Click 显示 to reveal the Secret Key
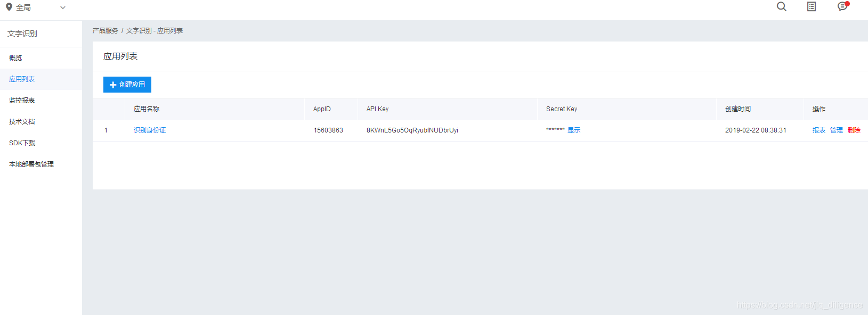Screen dimensions: 868x315 tap(574, 130)
